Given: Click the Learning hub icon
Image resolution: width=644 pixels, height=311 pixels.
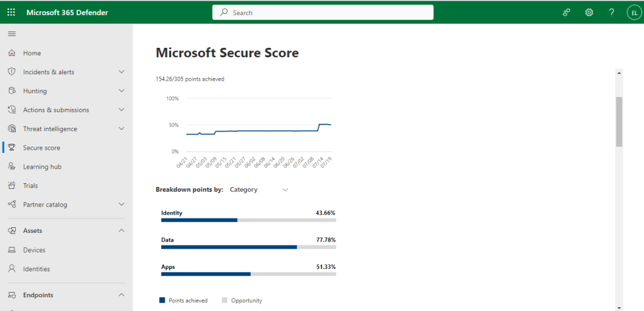Looking at the screenshot, I should (x=12, y=167).
